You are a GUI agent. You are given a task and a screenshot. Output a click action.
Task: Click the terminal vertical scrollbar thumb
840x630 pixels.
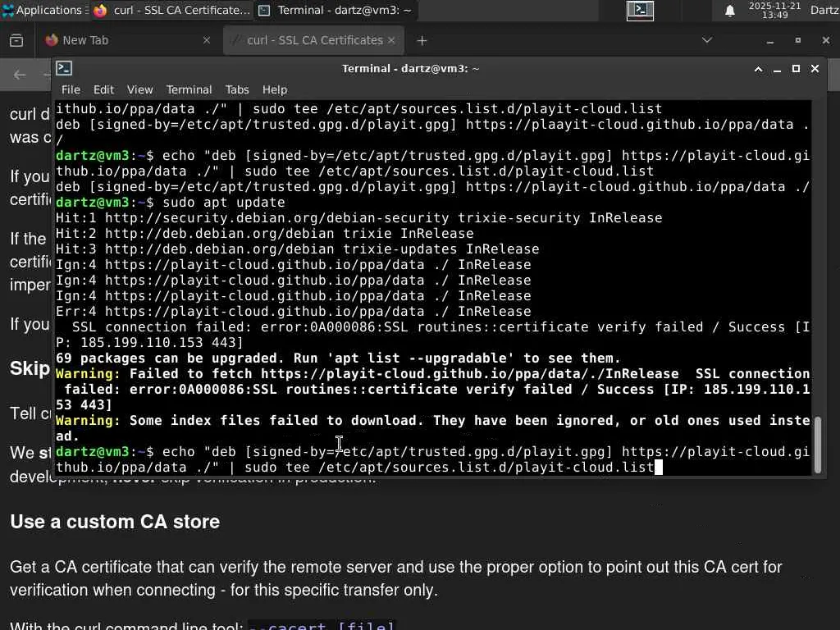pos(817,445)
